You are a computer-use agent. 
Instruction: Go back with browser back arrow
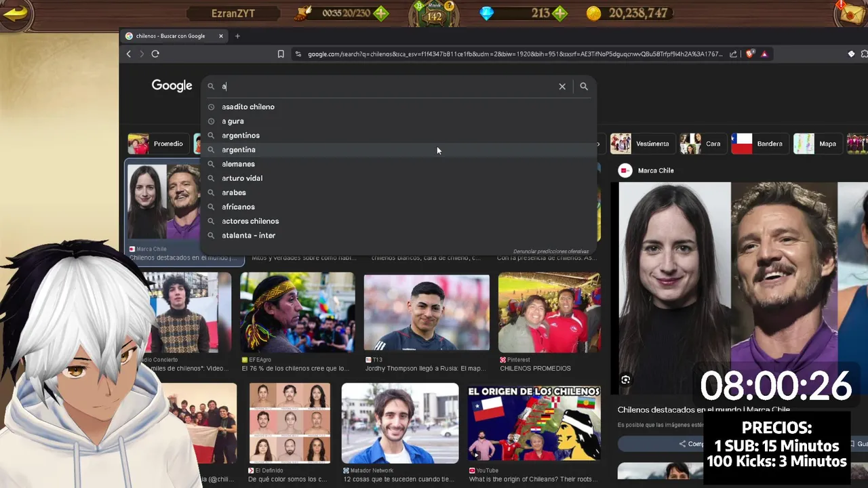(128, 54)
